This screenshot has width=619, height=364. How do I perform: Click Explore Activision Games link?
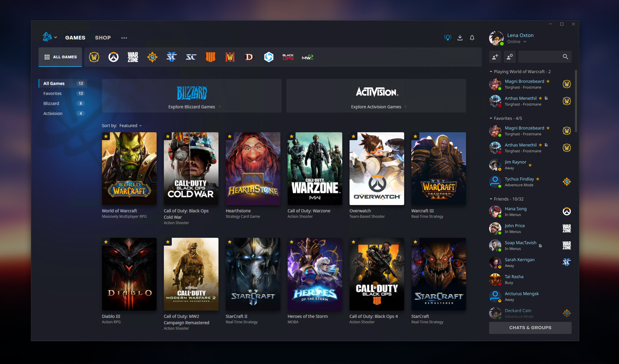click(x=375, y=106)
